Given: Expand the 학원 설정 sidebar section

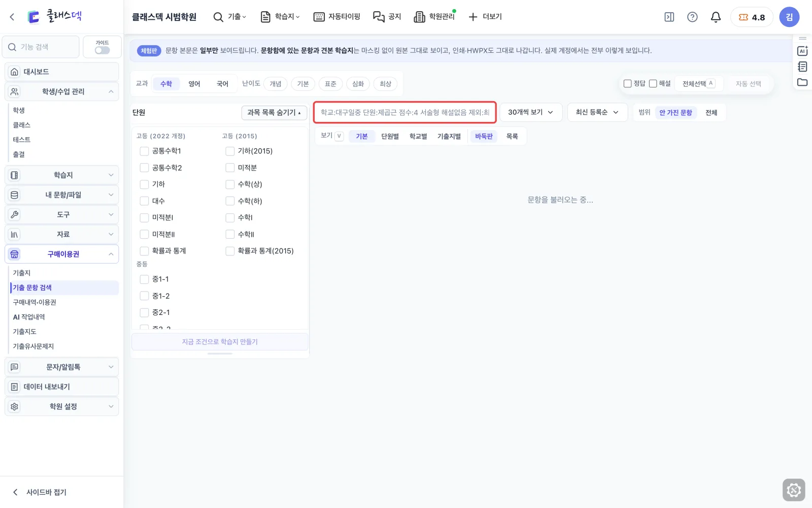Looking at the screenshot, I should (x=62, y=406).
